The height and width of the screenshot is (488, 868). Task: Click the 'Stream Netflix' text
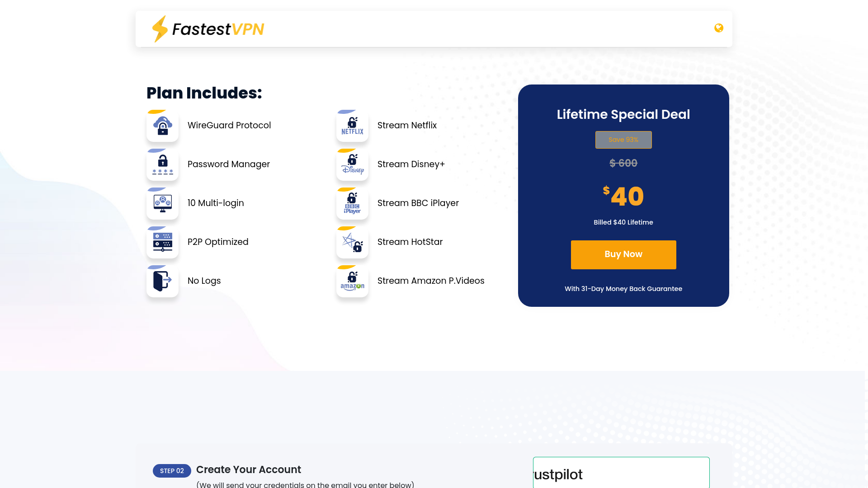(407, 125)
